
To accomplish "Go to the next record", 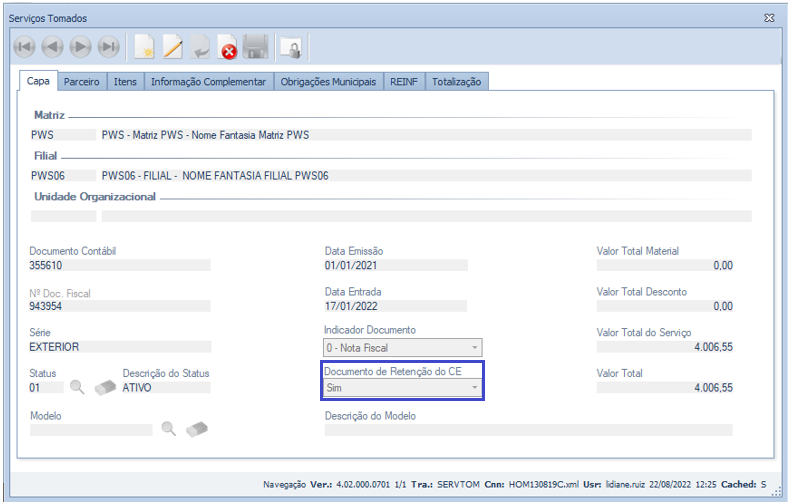I will click(x=80, y=46).
